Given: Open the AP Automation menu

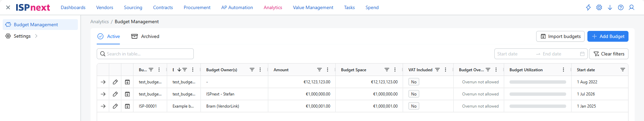Looking at the screenshot, I should (237, 7).
